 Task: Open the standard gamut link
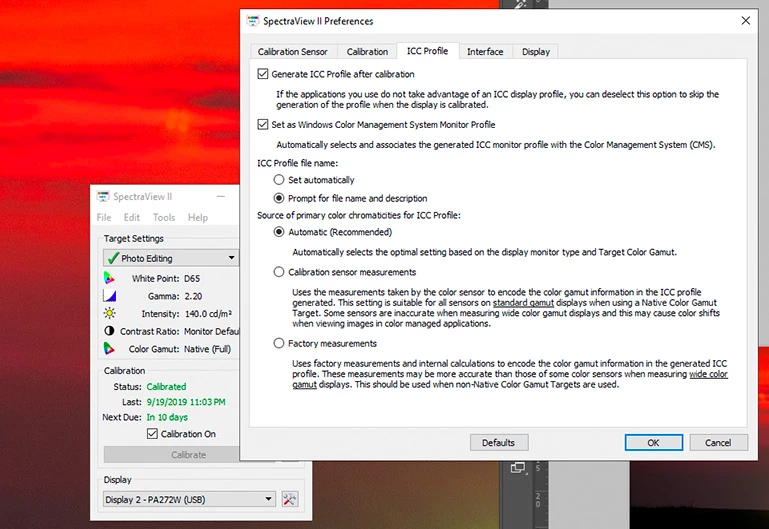coord(523,302)
